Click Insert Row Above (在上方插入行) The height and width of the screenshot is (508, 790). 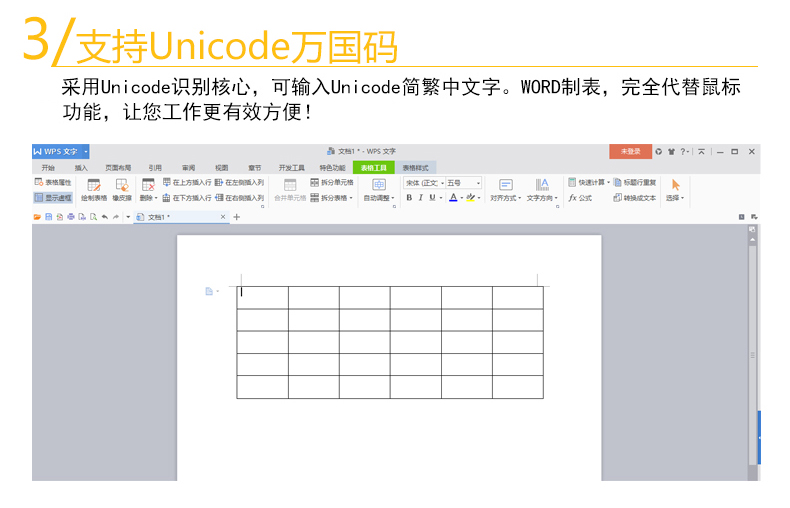(x=185, y=183)
